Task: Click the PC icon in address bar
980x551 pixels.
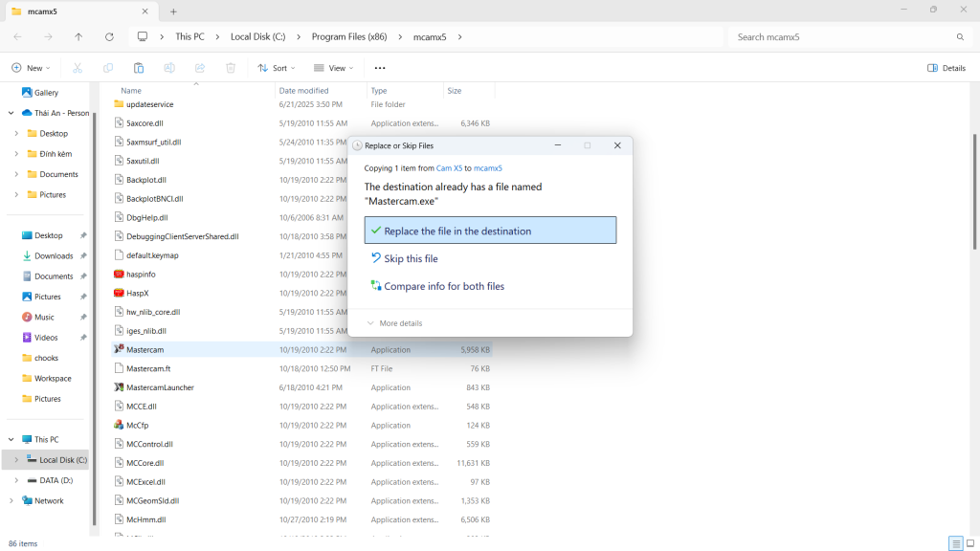Action: point(143,37)
